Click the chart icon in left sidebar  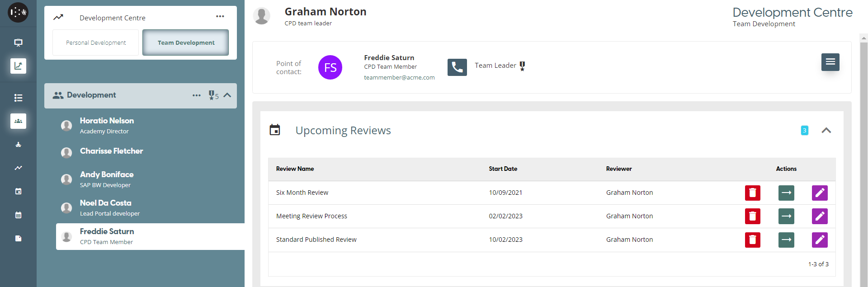[18, 66]
